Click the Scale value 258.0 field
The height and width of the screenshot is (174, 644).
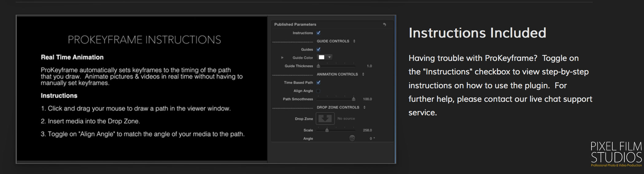[x=367, y=130]
